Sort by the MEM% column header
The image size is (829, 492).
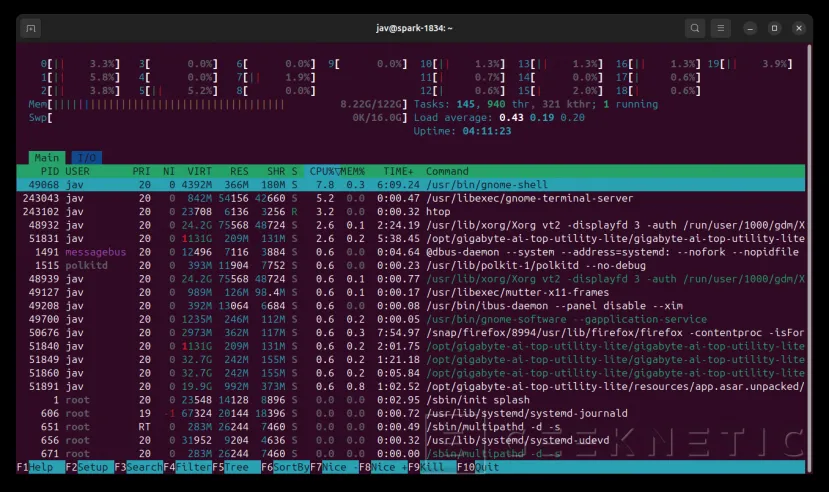coord(353,171)
